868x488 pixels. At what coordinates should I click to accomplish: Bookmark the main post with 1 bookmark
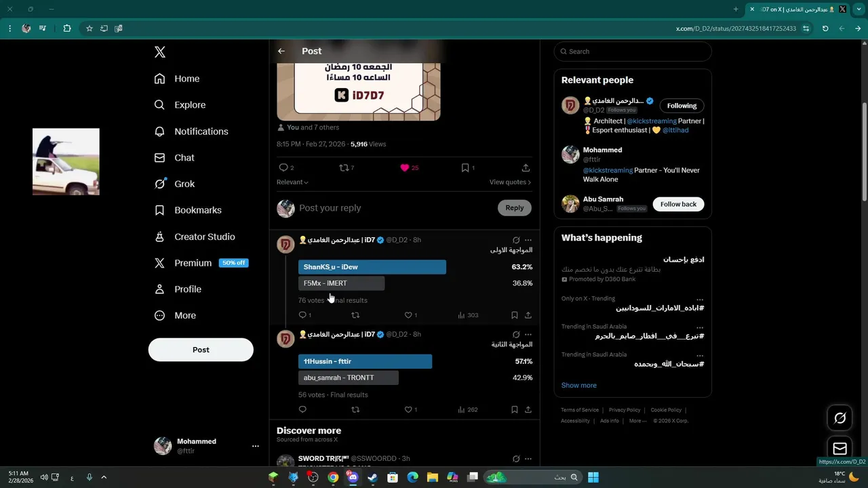tap(468, 167)
